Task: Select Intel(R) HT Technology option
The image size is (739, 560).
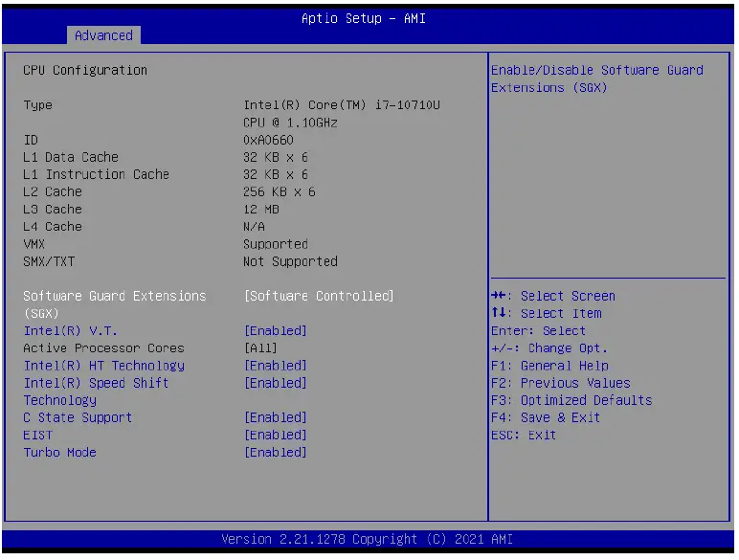Action: (x=103, y=366)
